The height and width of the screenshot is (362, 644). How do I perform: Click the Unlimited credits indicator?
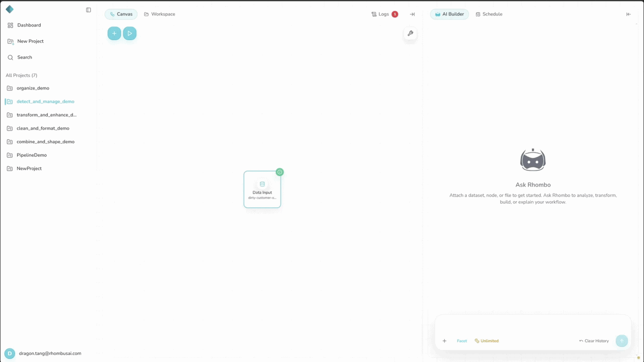point(487,341)
